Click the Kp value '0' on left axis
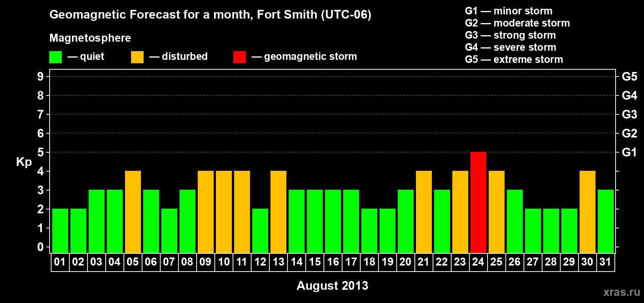Screen dimensions: 644x303 (41, 247)
